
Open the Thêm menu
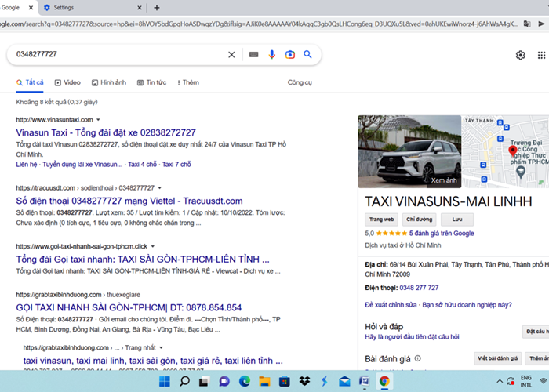tap(188, 82)
